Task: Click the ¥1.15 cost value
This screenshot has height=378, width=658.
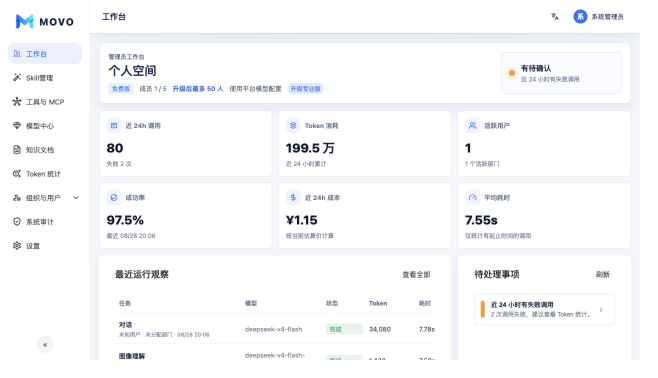Action: 302,220
